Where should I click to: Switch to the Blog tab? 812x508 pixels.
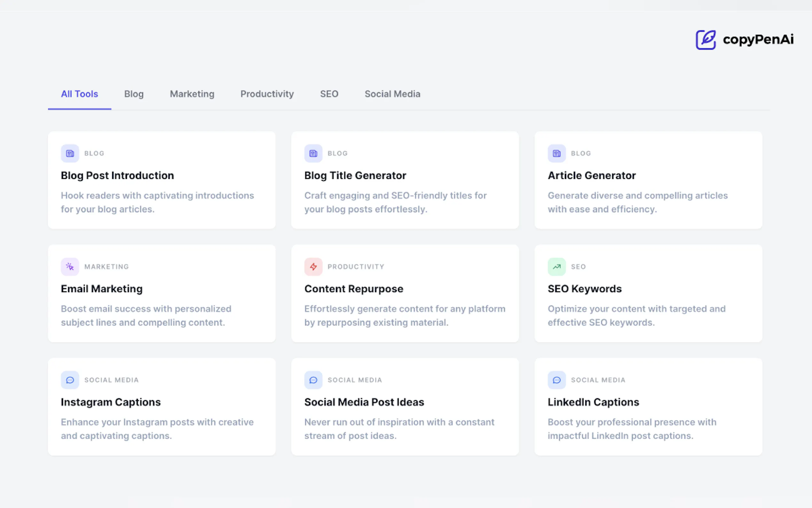[x=134, y=94]
